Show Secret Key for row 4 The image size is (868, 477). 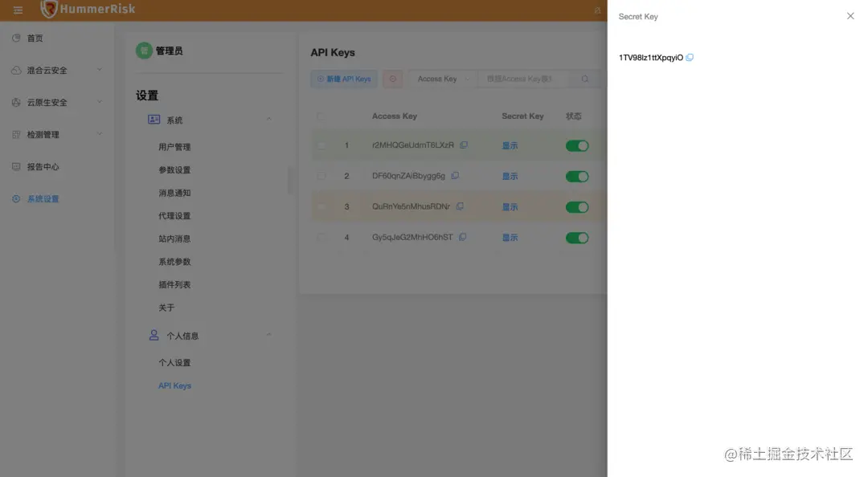point(510,238)
